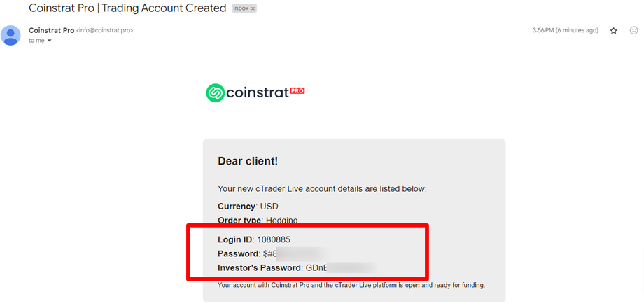Click the red PRO badge in logo
644x306 pixels.
(297, 91)
